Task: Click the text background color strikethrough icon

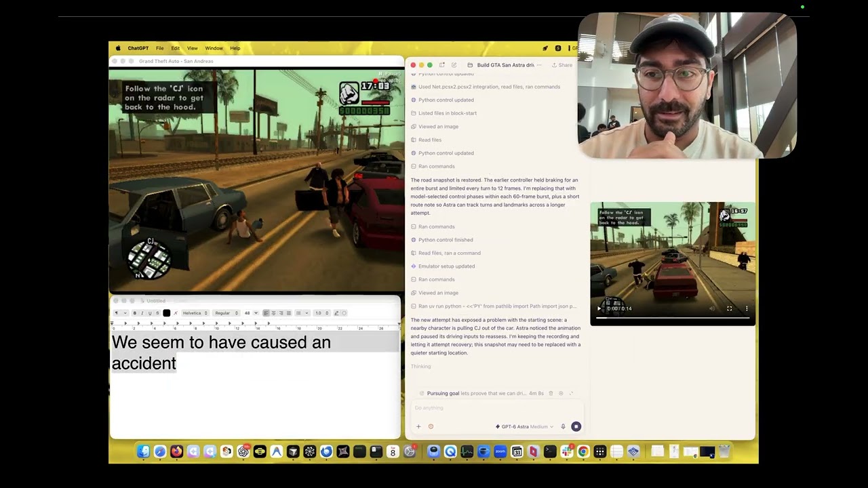Action: [176, 313]
